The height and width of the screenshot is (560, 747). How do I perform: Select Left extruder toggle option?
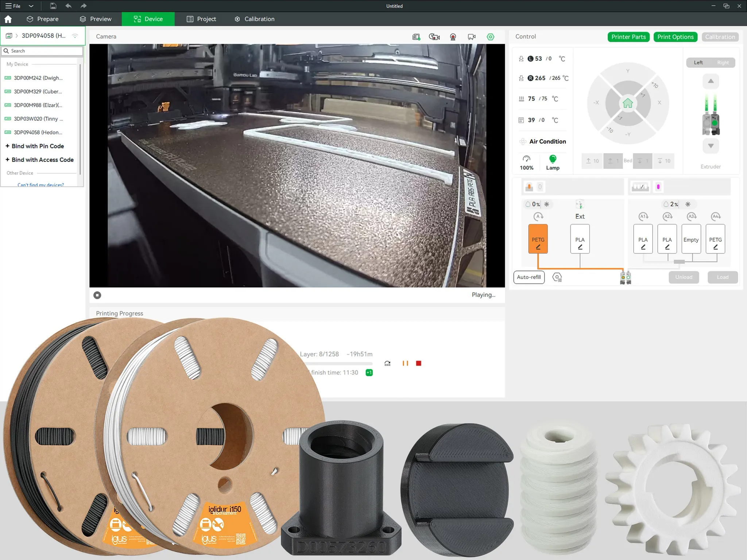[698, 63]
